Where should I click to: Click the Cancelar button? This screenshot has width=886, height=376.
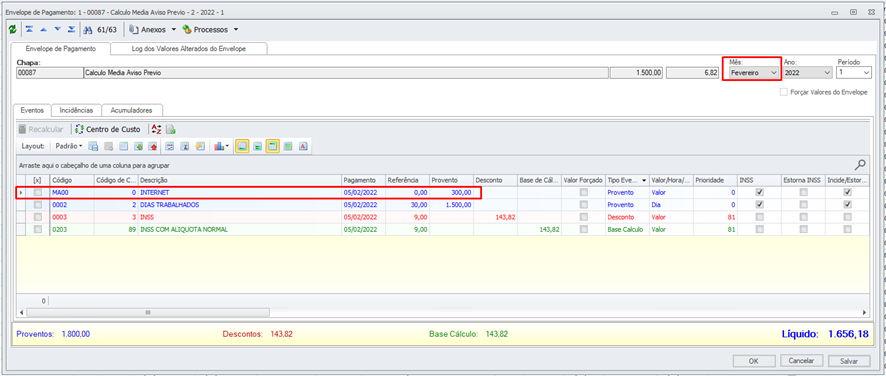(801, 361)
